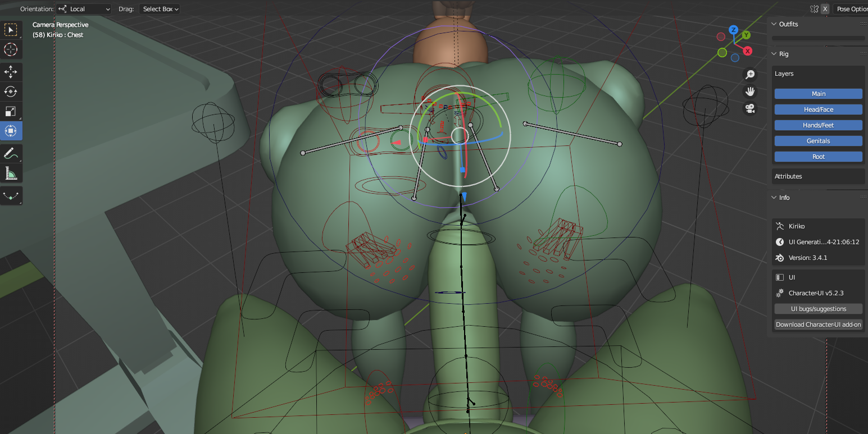Collapse the Info panel
868x434 pixels.
tap(774, 198)
